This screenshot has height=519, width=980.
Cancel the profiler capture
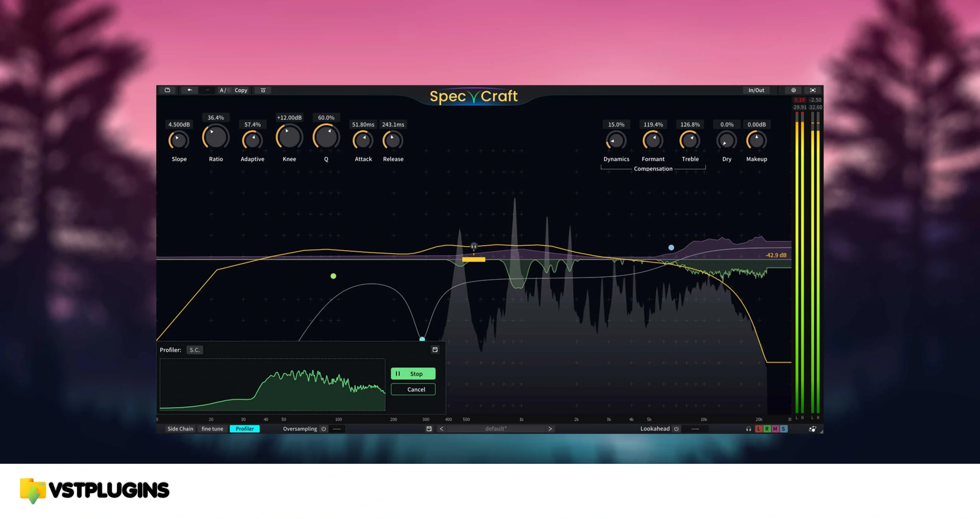(413, 389)
